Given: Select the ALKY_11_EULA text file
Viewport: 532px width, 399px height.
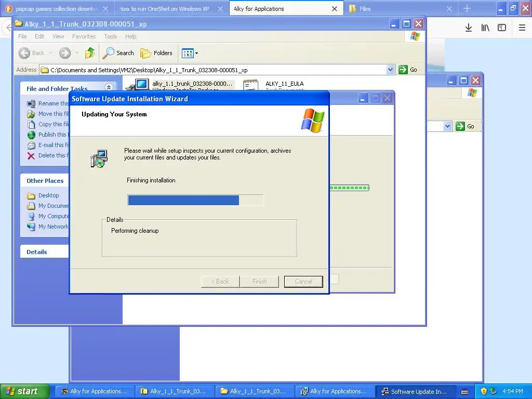Looking at the screenshot, I should (284, 84).
